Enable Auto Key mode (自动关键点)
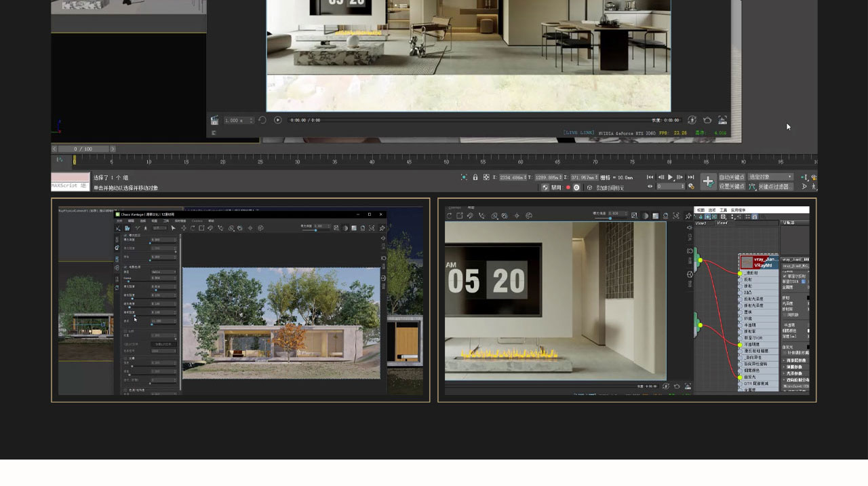The width and height of the screenshot is (868, 486). [x=732, y=177]
